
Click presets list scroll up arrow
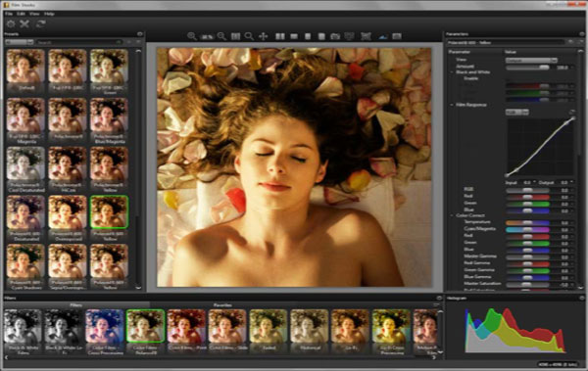click(x=139, y=51)
